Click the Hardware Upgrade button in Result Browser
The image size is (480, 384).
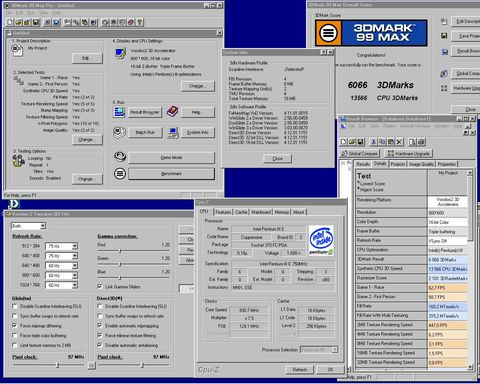[408, 153]
